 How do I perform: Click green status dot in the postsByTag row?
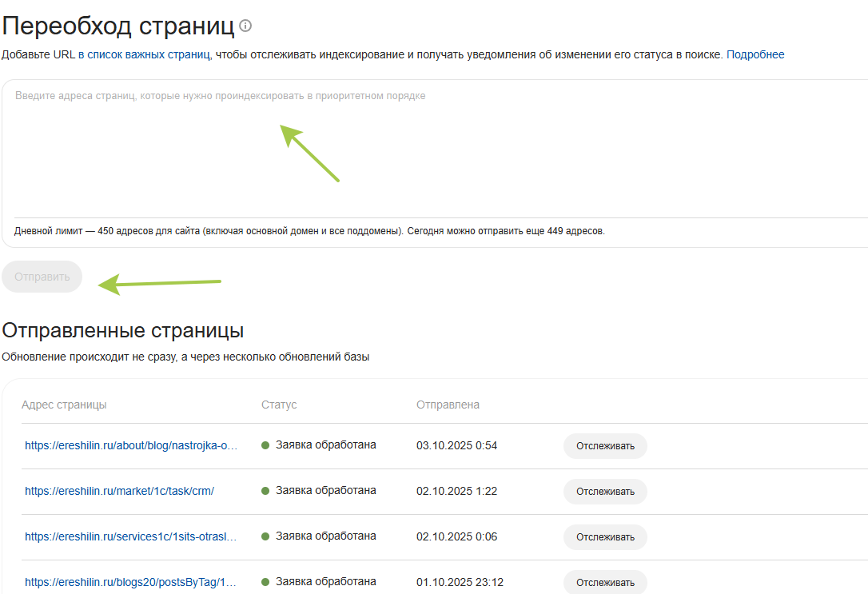[265, 582]
